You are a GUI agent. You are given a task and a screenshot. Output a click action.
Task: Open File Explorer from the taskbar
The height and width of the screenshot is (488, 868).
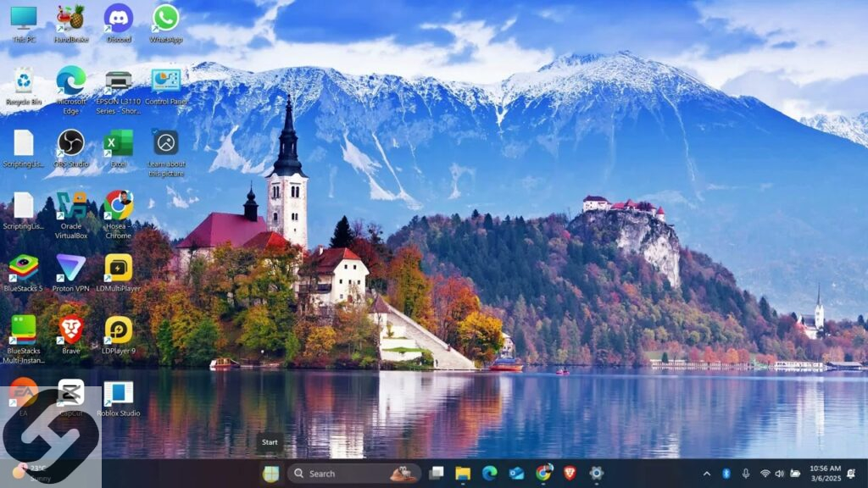pyautogui.click(x=463, y=474)
